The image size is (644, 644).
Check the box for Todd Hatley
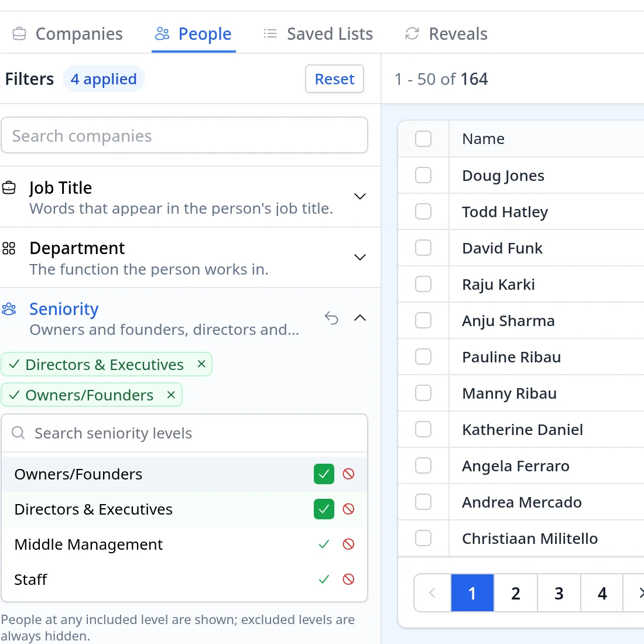coord(423,211)
